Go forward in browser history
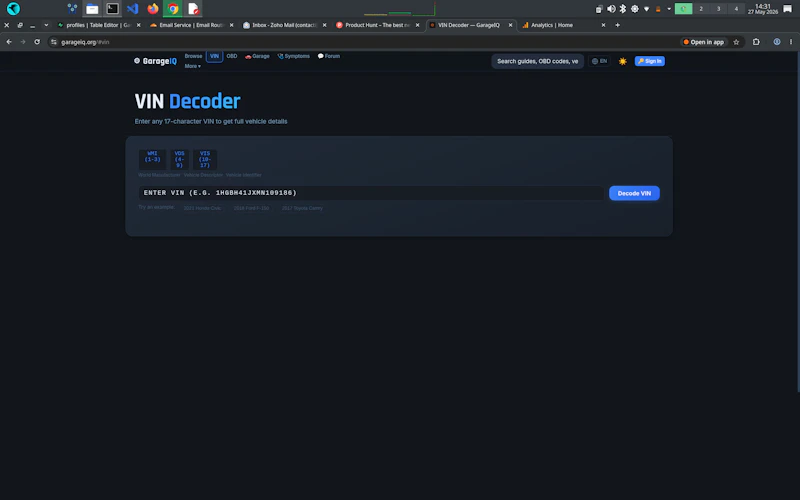The image size is (800, 500). (22, 42)
